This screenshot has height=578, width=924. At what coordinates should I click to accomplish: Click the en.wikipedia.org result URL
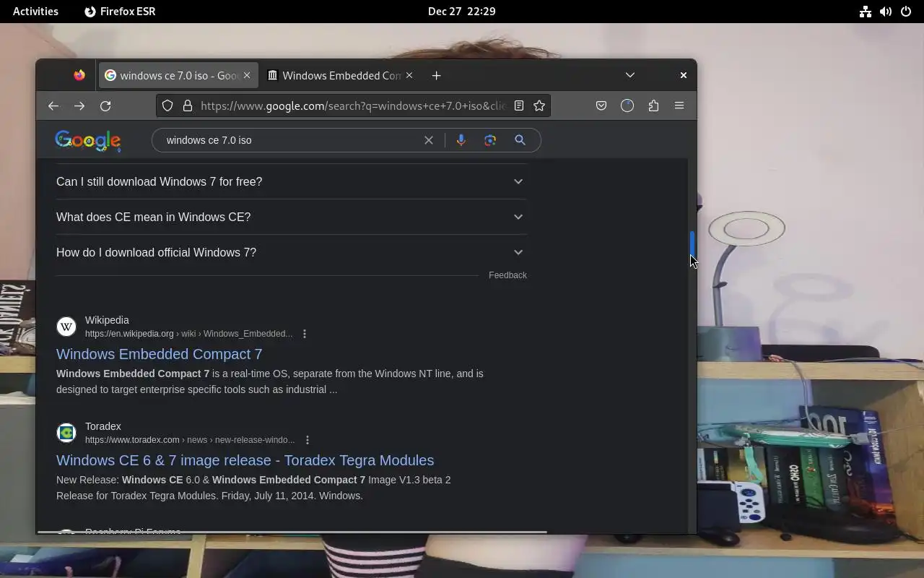click(x=188, y=334)
